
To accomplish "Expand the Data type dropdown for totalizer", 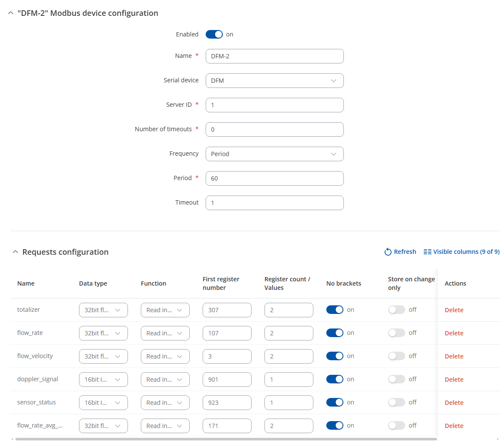I will [x=103, y=310].
